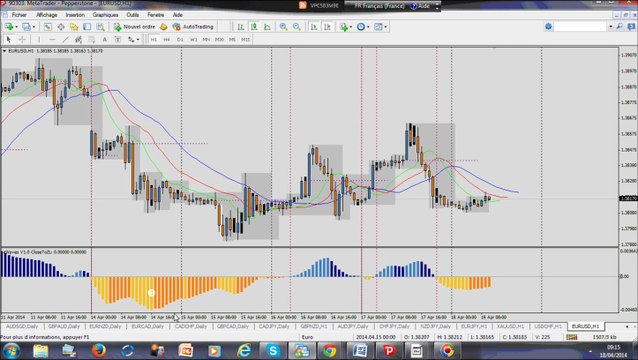
Task: Select the vertical line drawing tool
Action: [x=39, y=39]
